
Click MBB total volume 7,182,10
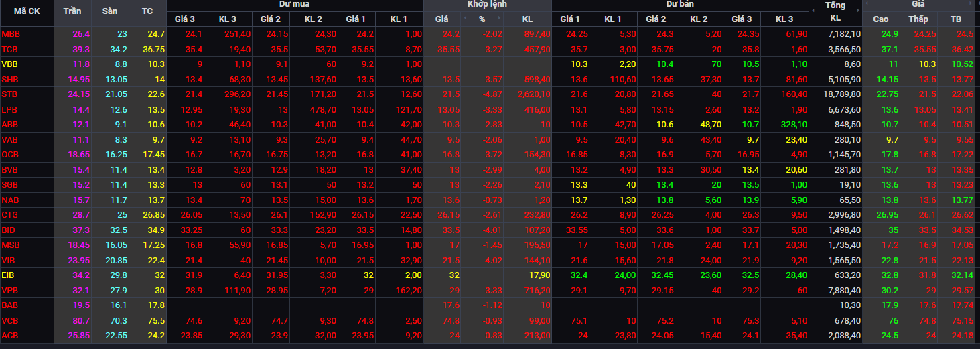click(844, 33)
